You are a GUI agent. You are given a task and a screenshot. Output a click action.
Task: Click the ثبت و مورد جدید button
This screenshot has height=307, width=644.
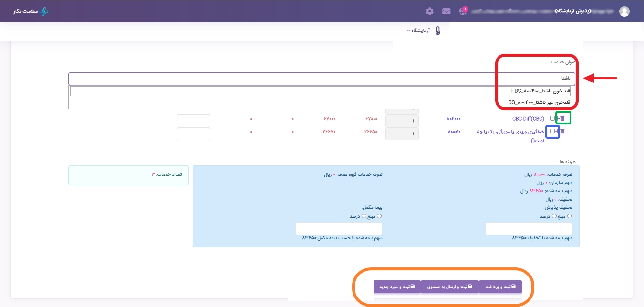(x=397, y=287)
